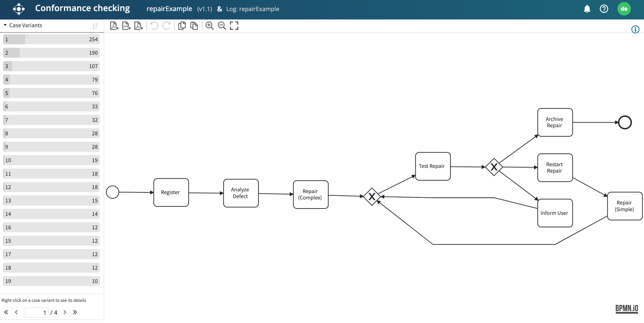Collapse the Case Variants panel

tap(5, 25)
